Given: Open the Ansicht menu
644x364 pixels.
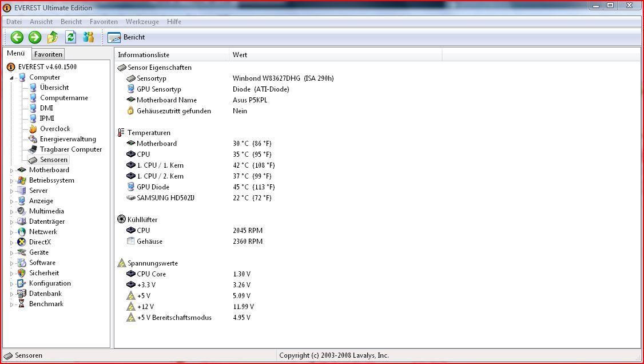Looking at the screenshot, I should [x=41, y=22].
